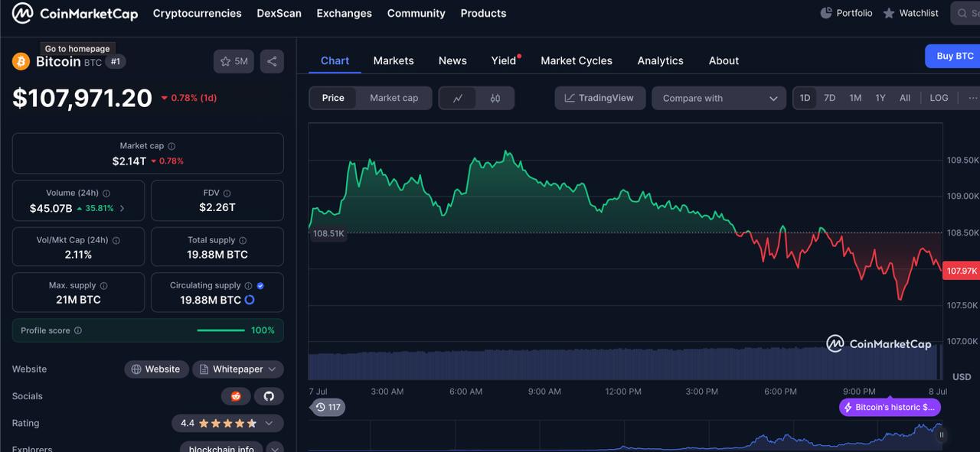
Task: Click the 107.97K current price label
Action: pos(962,271)
